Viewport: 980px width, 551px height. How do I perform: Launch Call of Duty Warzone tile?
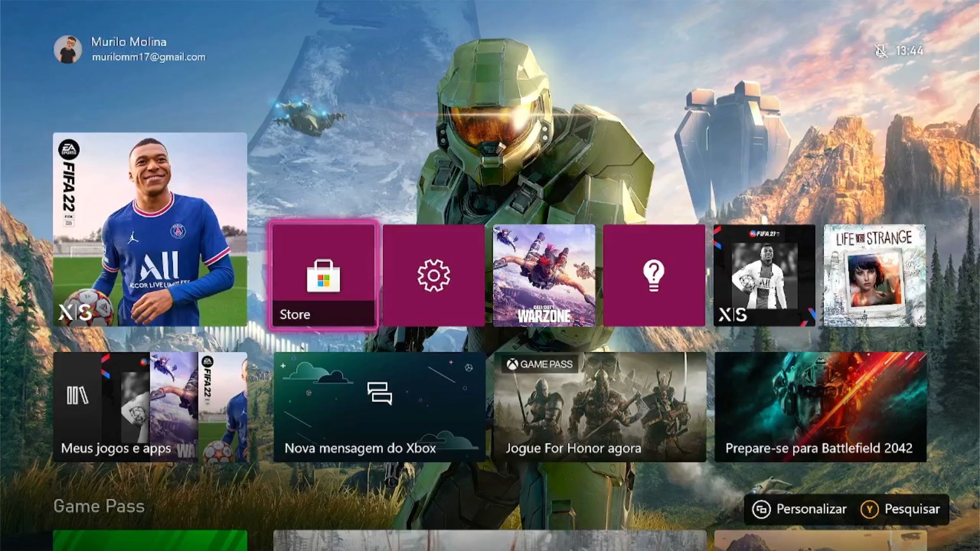[x=544, y=274]
